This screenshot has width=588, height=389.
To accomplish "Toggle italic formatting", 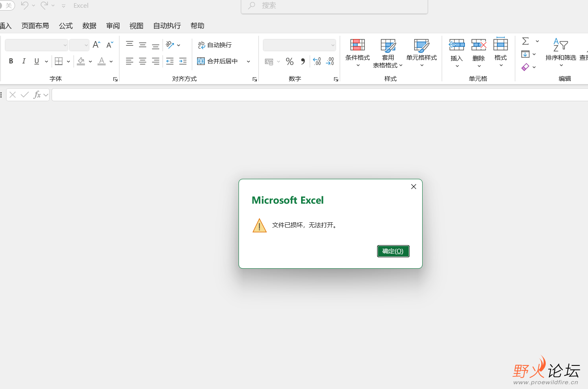I will point(24,61).
